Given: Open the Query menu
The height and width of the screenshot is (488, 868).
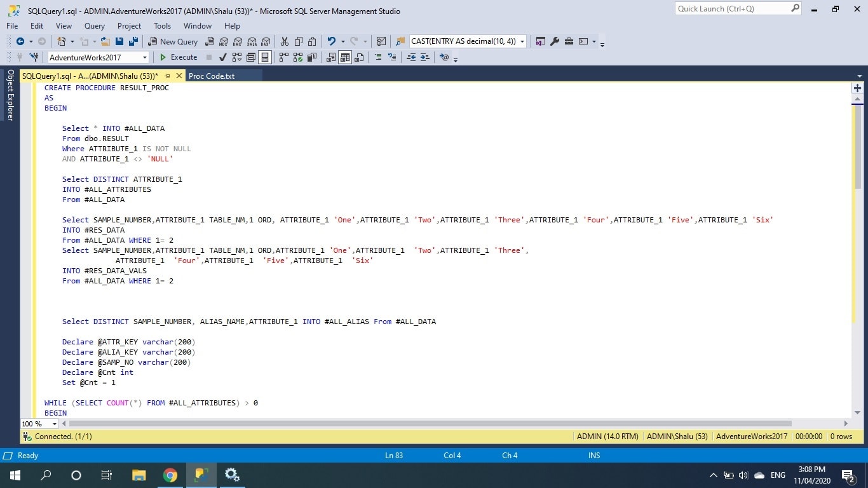Looking at the screenshot, I should 94,26.
